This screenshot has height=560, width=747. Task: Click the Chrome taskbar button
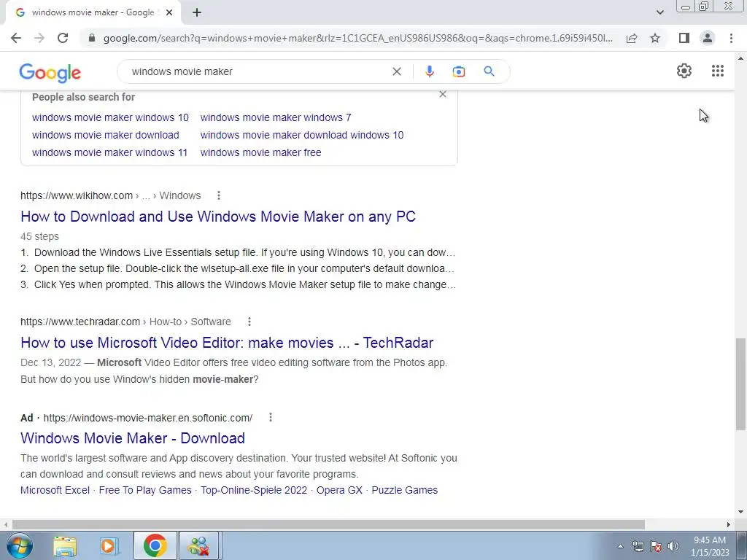click(155, 545)
